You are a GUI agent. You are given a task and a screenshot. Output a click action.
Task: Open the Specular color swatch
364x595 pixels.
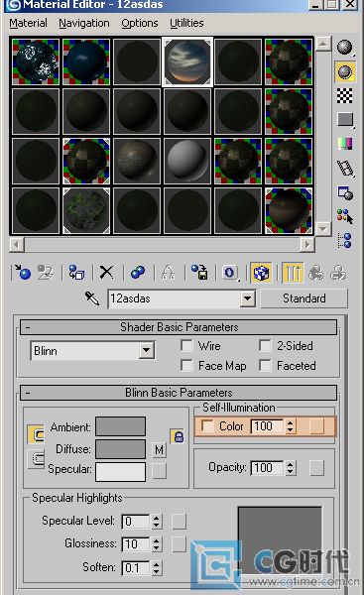[120, 471]
